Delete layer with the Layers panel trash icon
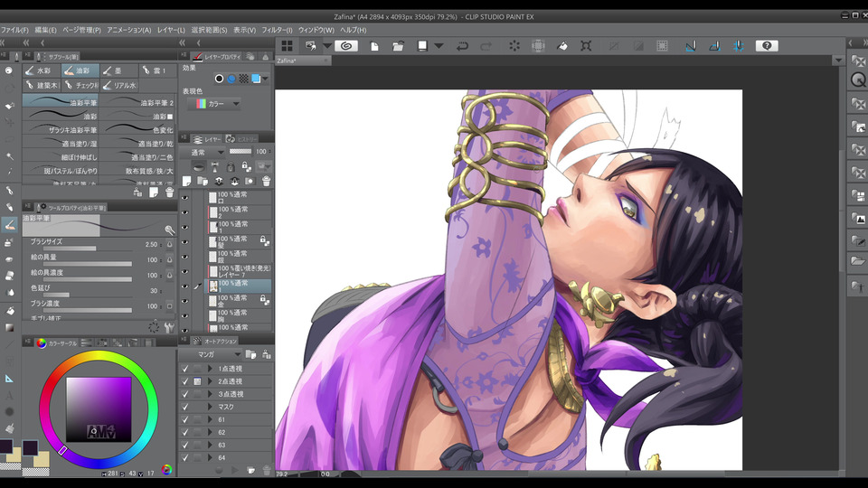 [266, 182]
